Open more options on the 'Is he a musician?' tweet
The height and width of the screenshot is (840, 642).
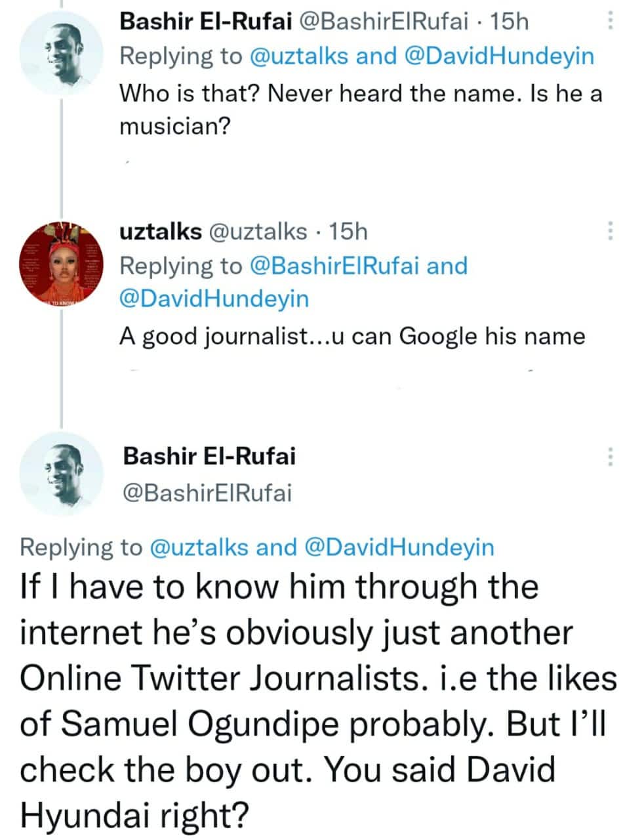(x=610, y=22)
